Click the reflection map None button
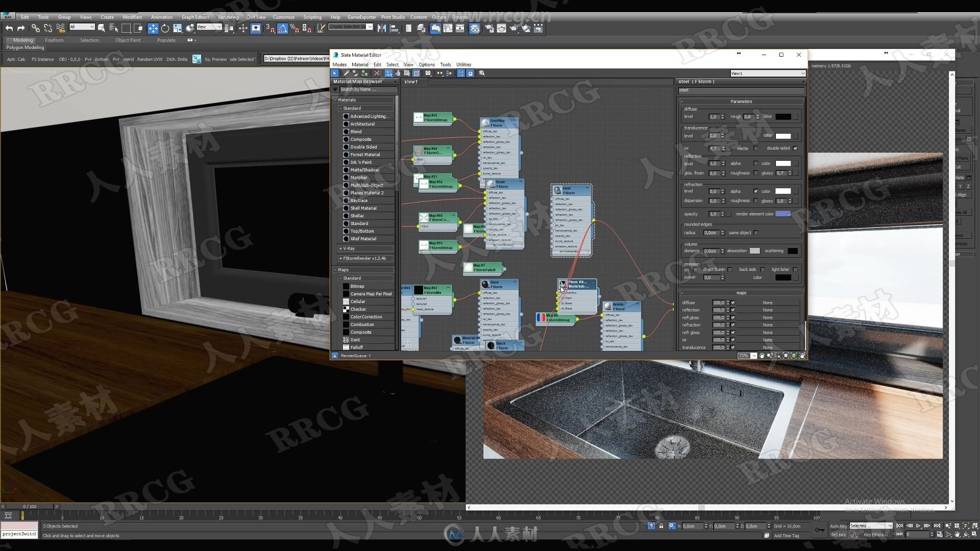 768,310
